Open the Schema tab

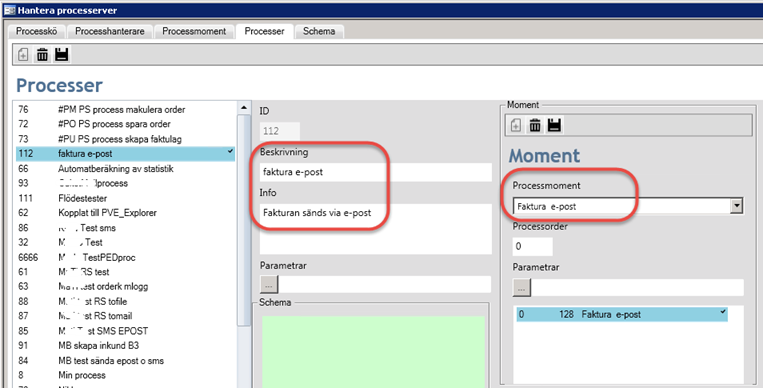pyautogui.click(x=319, y=31)
